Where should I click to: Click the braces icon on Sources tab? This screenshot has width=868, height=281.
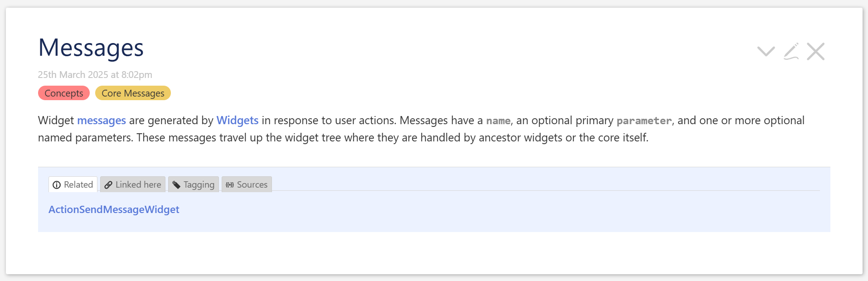point(230,185)
